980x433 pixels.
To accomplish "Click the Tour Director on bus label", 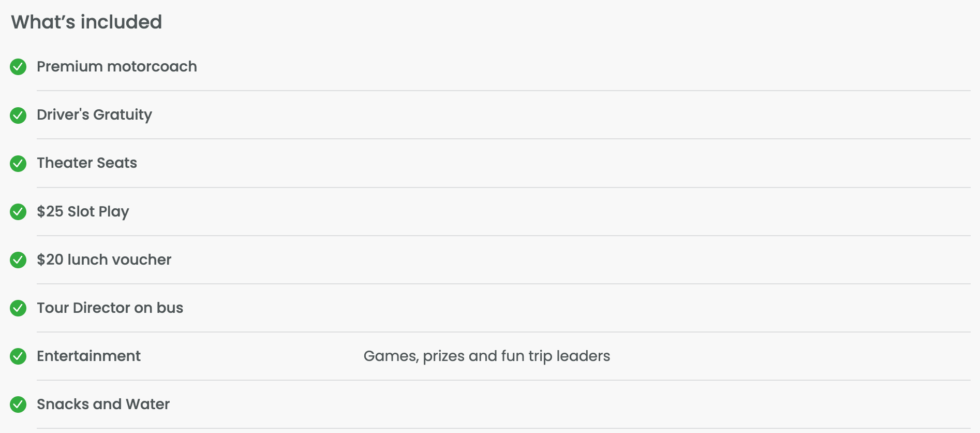I will click(110, 308).
